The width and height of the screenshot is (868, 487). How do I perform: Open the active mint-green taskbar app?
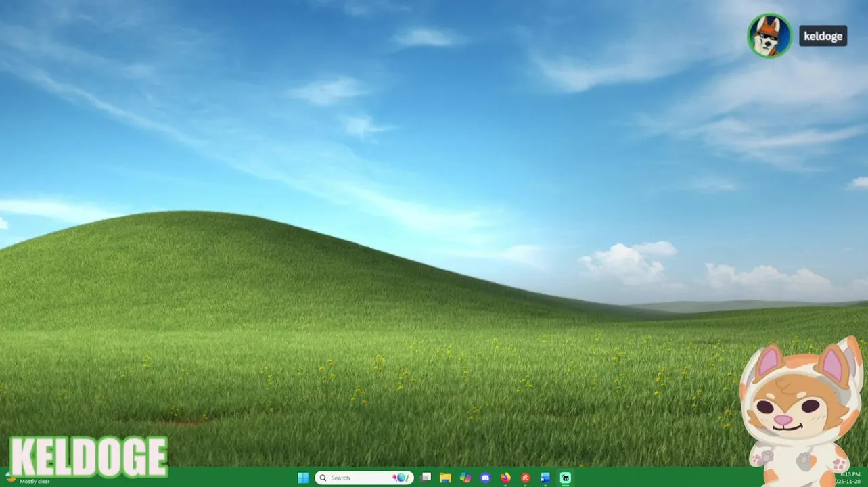(566, 478)
